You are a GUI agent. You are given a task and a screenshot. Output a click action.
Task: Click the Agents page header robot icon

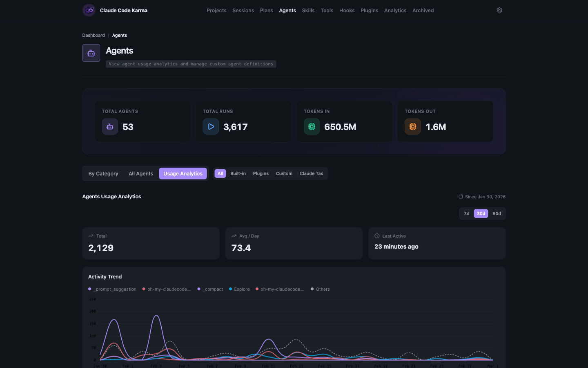(x=91, y=53)
